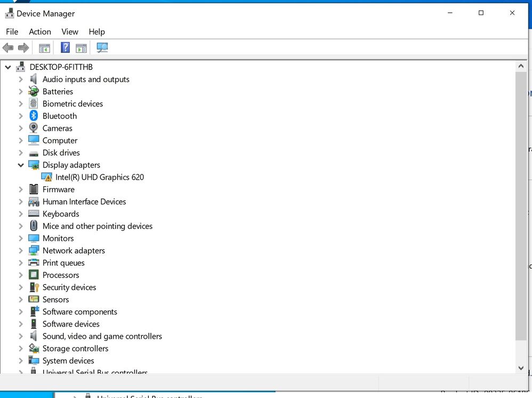532x398 pixels.
Task: Maximize the Device Manager window
Action: coord(481,13)
